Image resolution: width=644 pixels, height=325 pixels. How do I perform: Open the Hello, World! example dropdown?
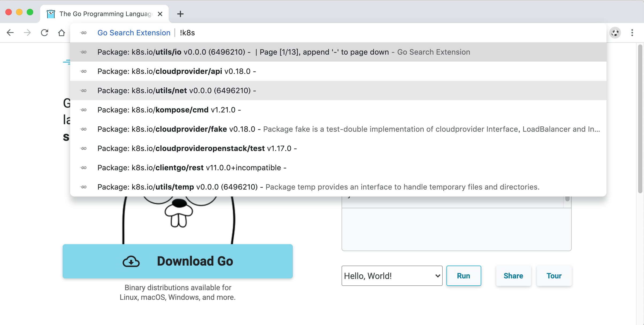click(x=392, y=276)
